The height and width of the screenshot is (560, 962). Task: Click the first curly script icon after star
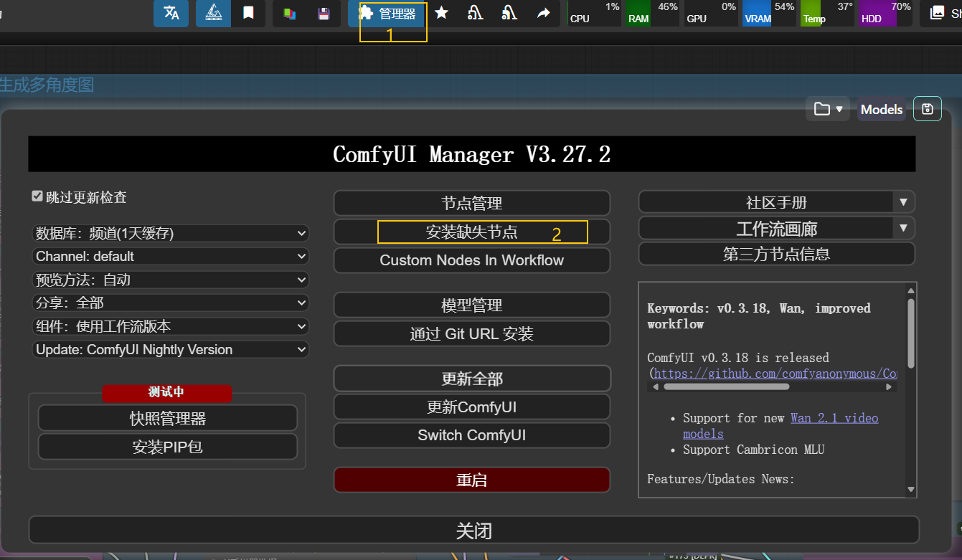[475, 13]
